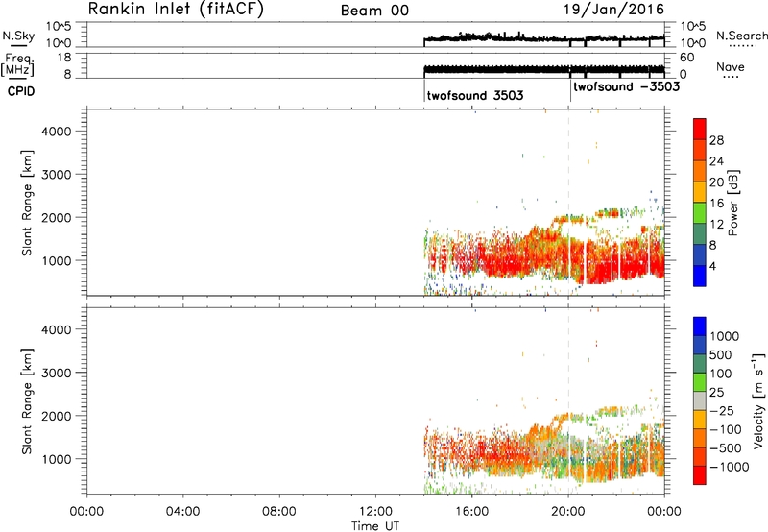Click the '18' frequency axis tick
Screen dimensions: 768x532
point(64,58)
